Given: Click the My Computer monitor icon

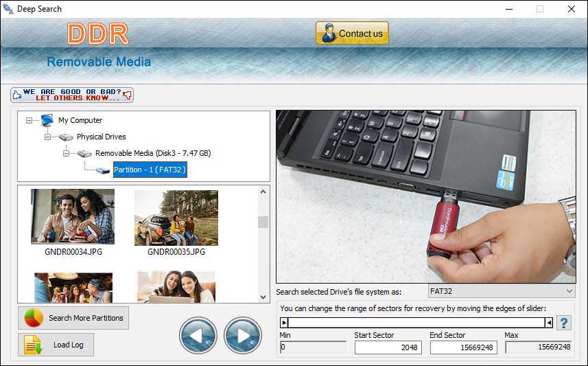Looking at the screenshot, I should (47, 120).
